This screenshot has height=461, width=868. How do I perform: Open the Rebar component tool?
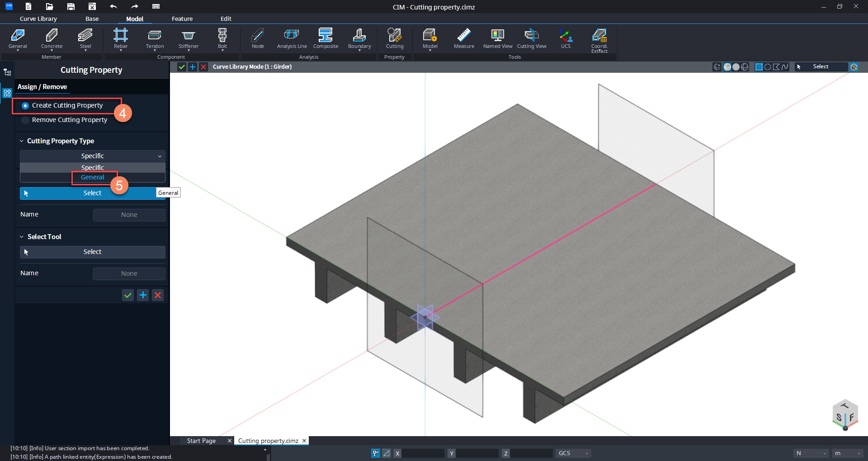[x=121, y=39]
